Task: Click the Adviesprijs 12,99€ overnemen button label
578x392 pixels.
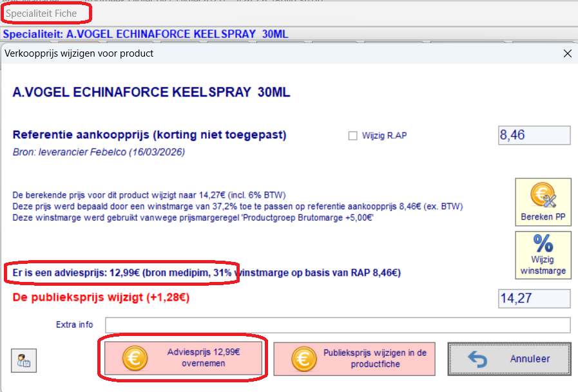Action: (x=204, y=358)
